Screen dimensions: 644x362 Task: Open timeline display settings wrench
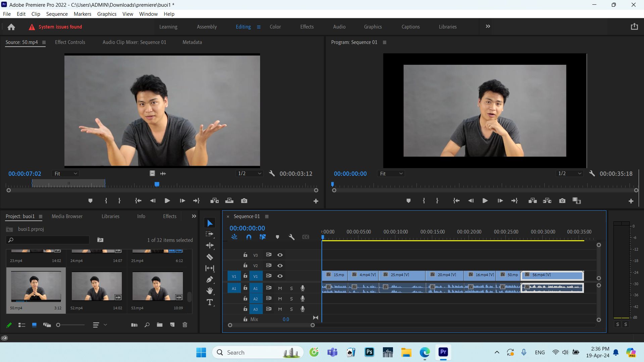pyautogui.click(x=291, y=237)
